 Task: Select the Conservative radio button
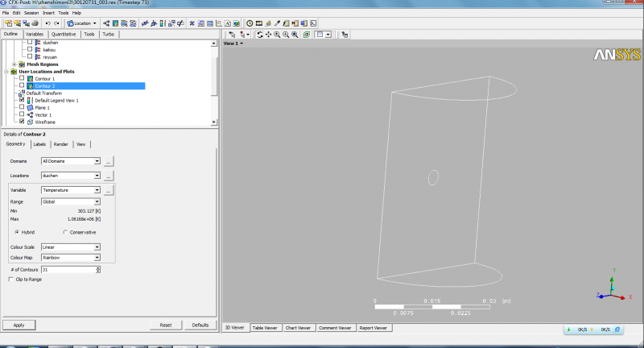[65, 232]
